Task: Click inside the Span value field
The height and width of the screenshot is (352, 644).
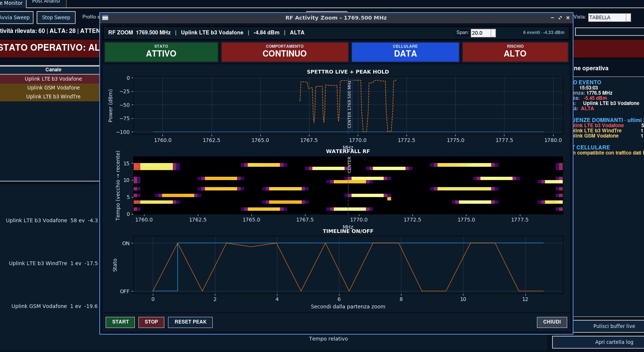Action: (481, 33)
